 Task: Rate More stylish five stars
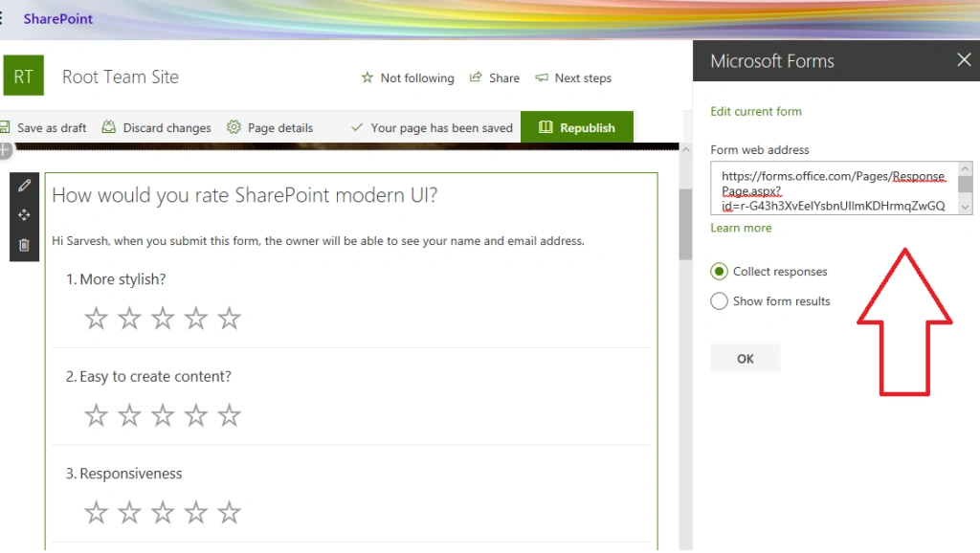[229, 318]
